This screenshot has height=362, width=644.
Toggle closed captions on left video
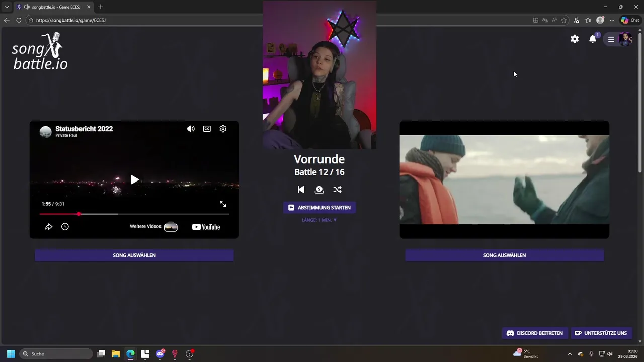(207, 129)
